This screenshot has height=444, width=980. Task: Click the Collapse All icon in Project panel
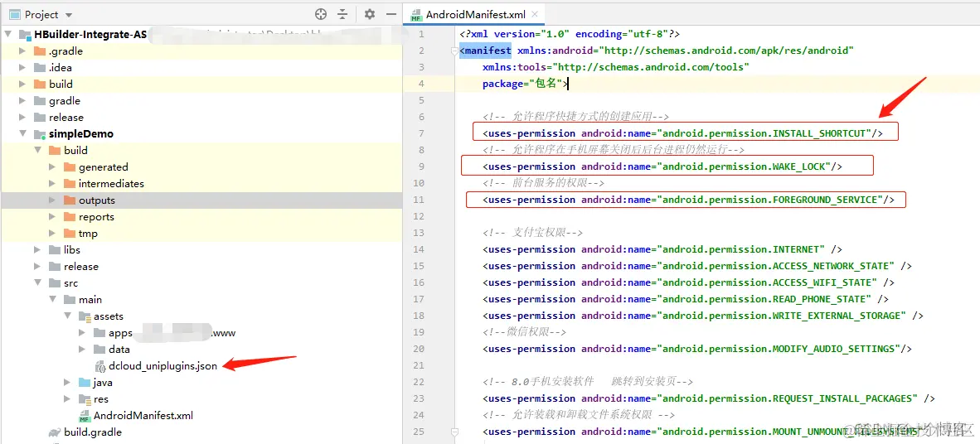click(x=342, y=14)
